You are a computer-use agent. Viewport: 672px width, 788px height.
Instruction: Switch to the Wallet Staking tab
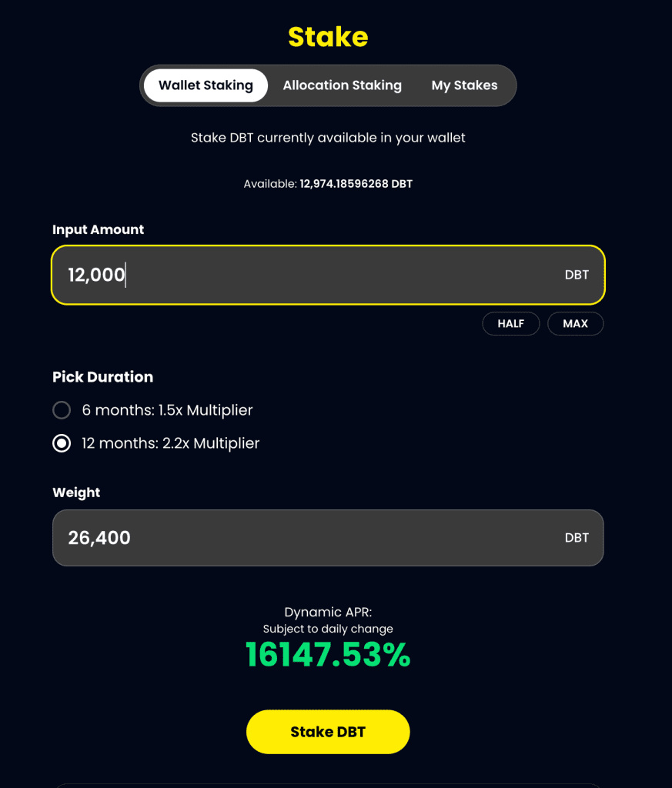(206, 85)
